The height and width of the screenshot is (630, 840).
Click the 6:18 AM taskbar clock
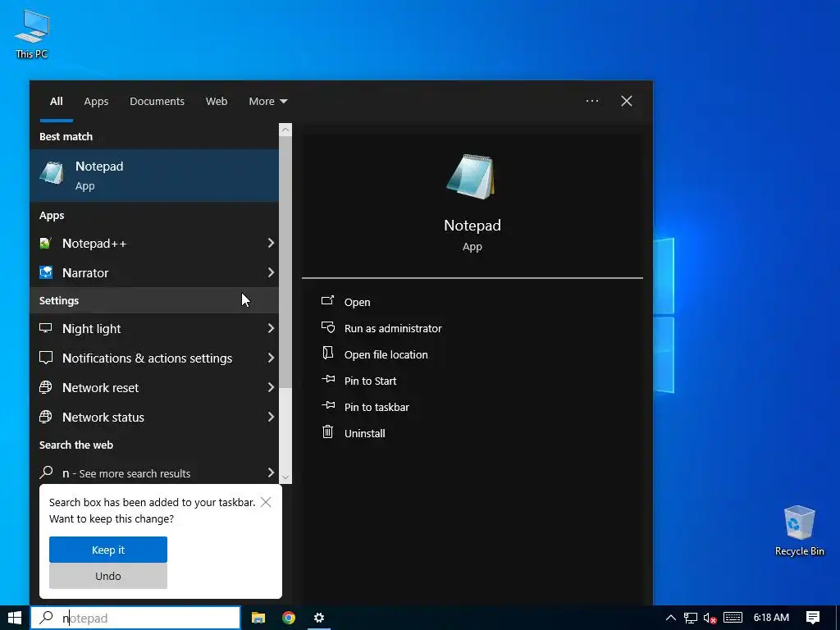click(771, 618)
